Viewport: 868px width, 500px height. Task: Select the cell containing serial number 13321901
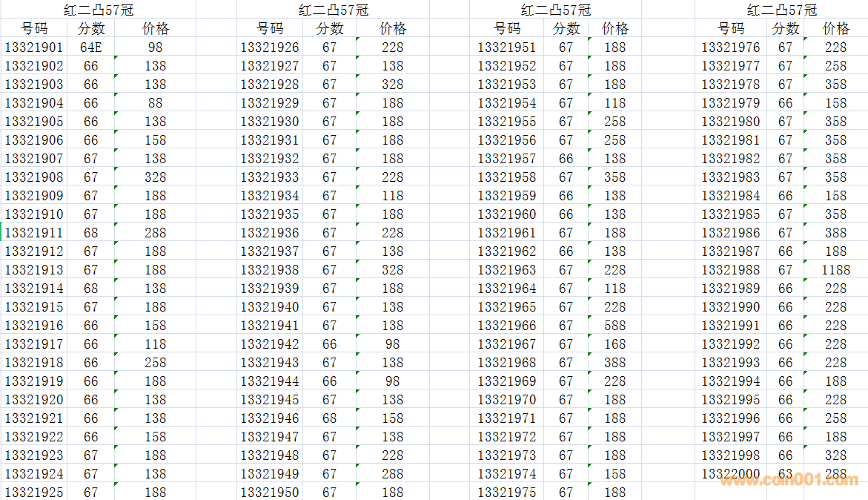coord(34,47)
